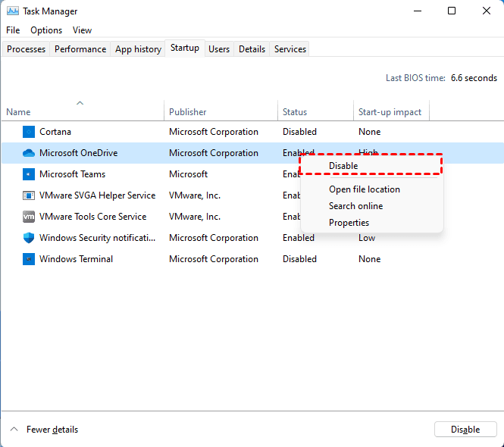Click the Windows Terminal icon
This screenshot has height=447, width=504.
(x=29, y=259)
